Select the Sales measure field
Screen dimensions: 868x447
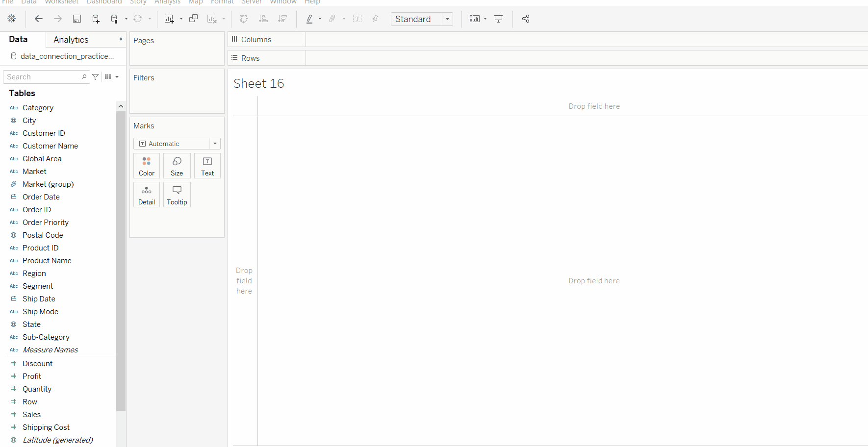[31, 415]
